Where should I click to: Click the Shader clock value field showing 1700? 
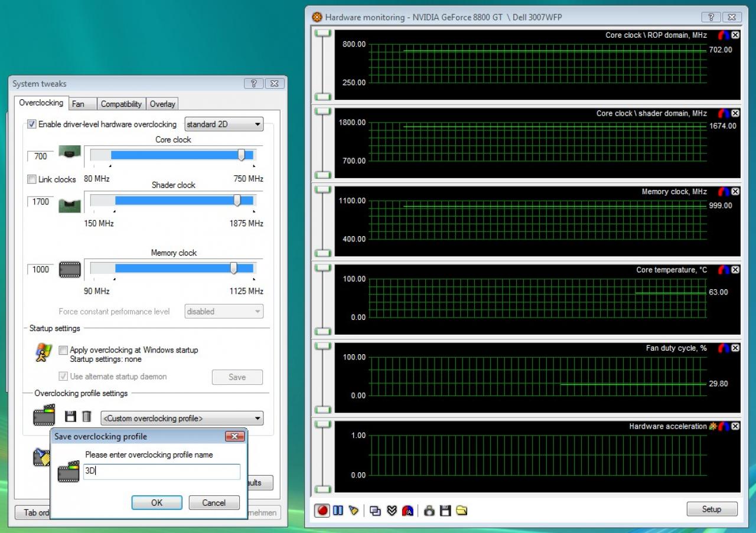tap(41, 202)
